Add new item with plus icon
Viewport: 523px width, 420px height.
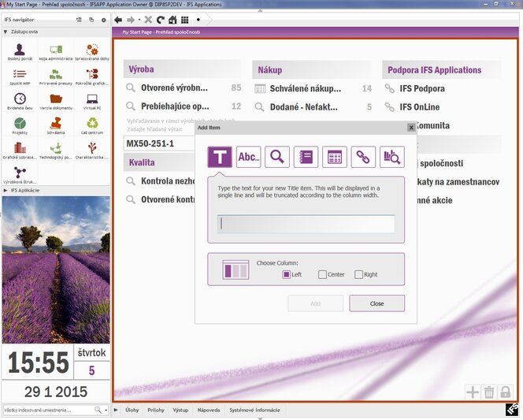[x=473, y=392]
